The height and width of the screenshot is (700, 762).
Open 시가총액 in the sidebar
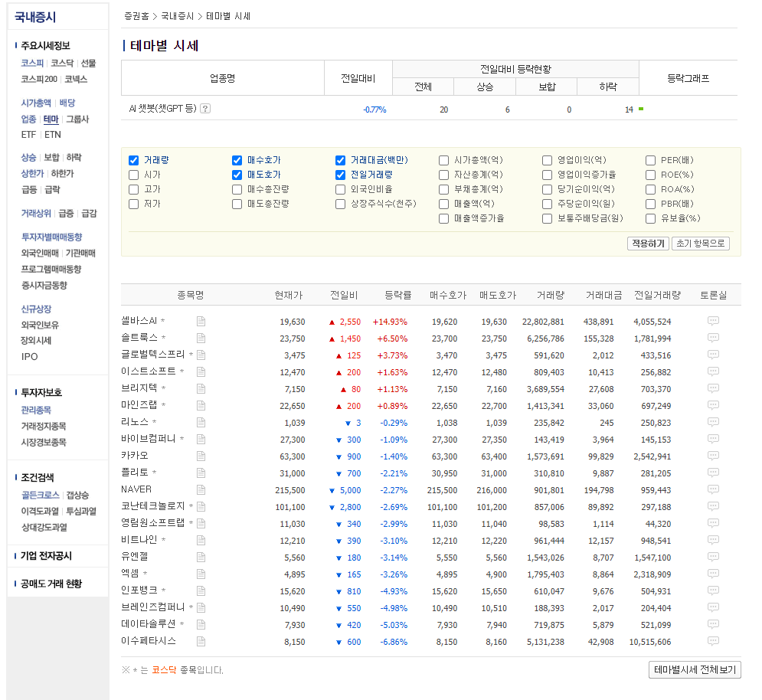(36, 103)
